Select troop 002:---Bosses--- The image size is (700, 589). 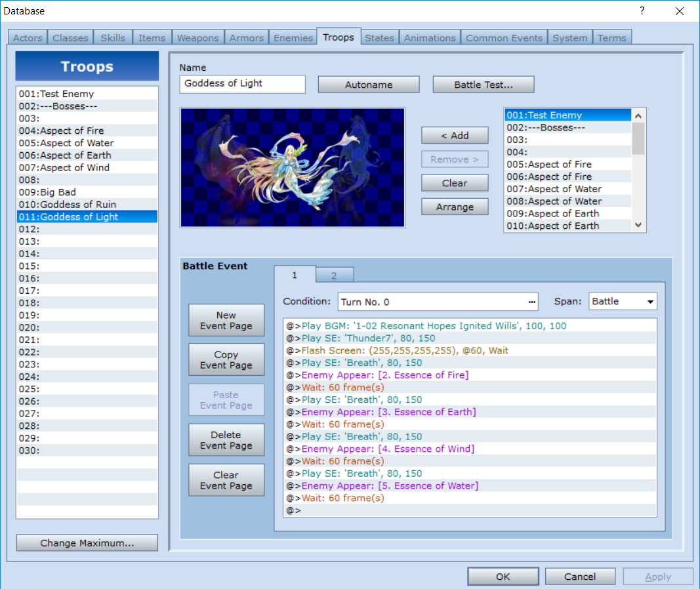(87, 106)
